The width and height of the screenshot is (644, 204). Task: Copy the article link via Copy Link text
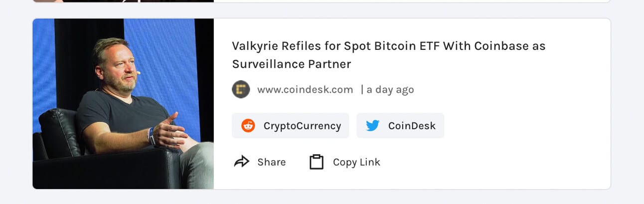(x=356, y=162)
